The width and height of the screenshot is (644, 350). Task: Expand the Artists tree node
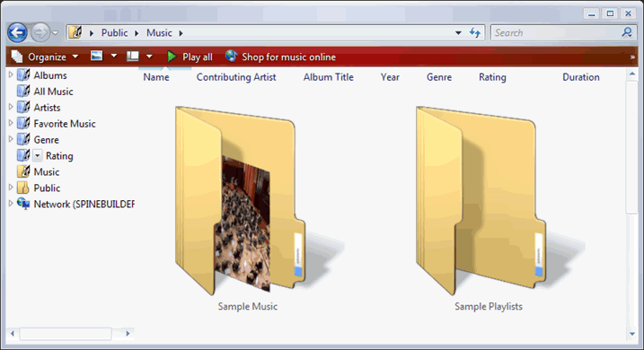point(11,107)
